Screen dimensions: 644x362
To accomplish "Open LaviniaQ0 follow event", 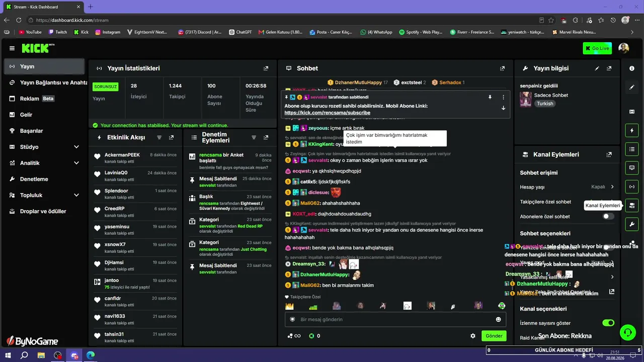I will point(135,175).
